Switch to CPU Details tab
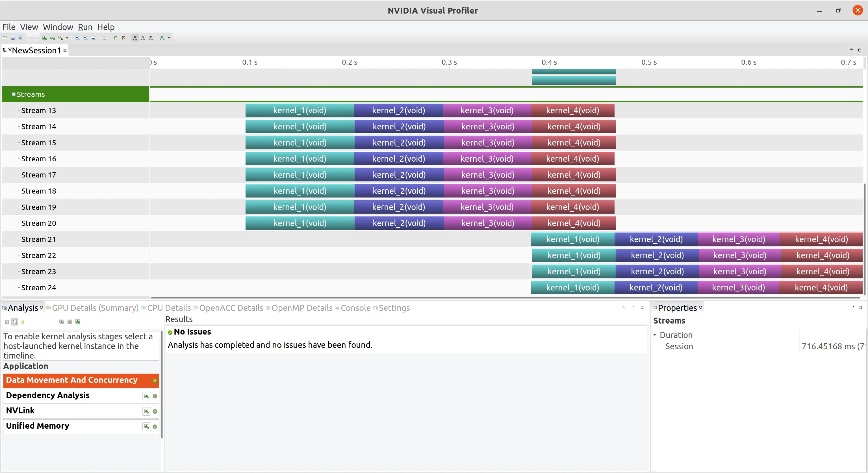Screen dimensions: 868x473 click(x=166, y=308)
